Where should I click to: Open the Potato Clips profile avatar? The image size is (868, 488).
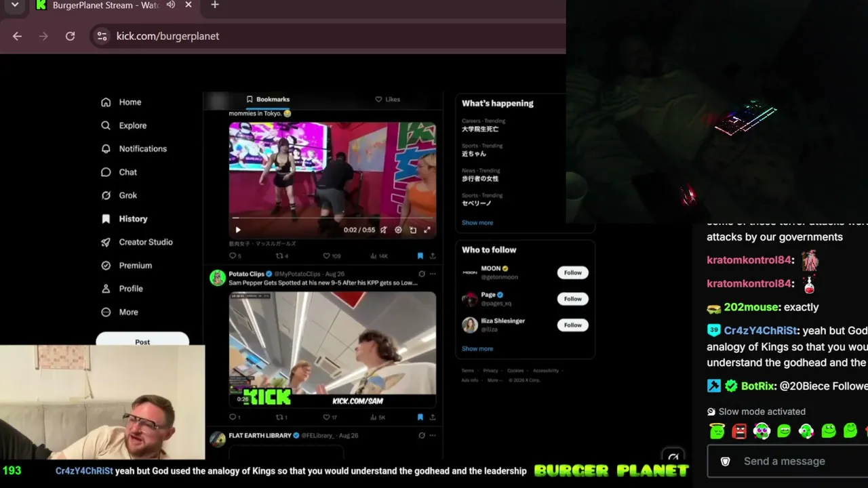pos(218,277)
